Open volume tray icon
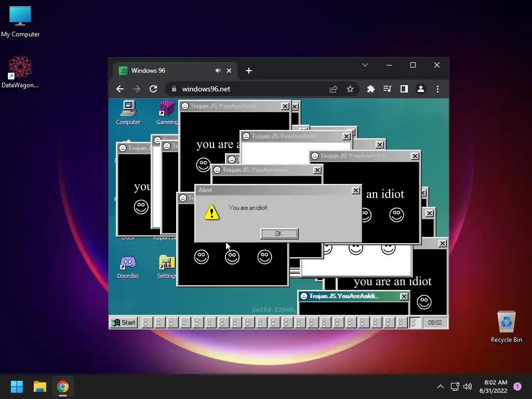The height and width of the screenshot is (399, 532). (x=468, y=387)
